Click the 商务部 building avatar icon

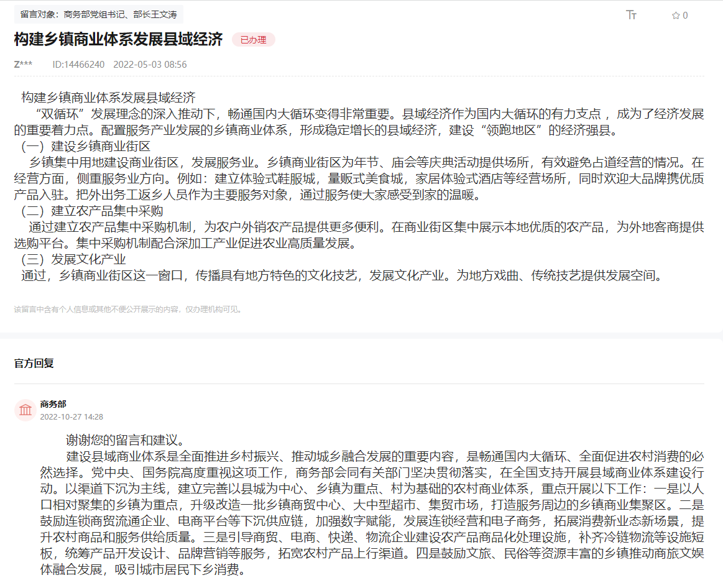point(25,410)
